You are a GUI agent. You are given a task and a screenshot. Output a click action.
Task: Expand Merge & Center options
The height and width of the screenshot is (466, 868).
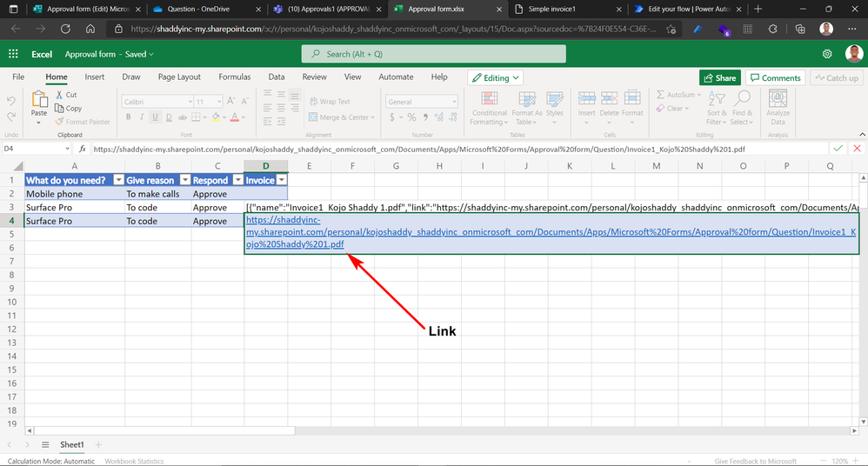coord(373,117)
